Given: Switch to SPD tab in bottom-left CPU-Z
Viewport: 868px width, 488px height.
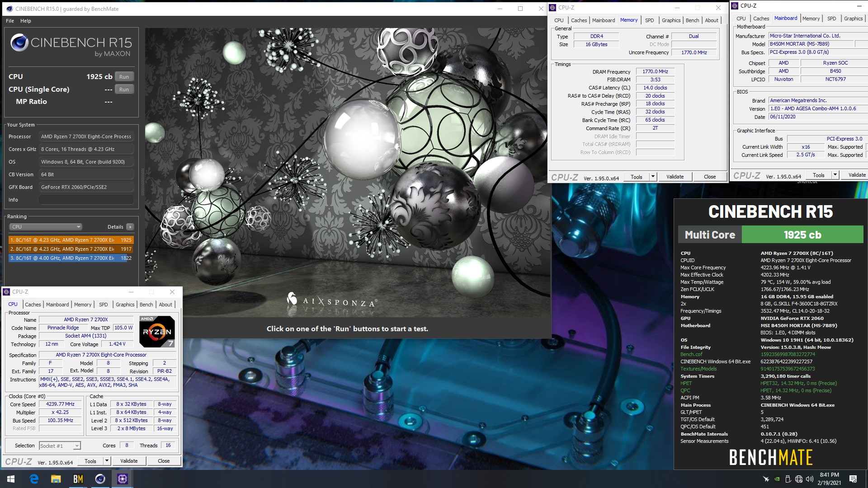Looking at the screenshot, I should pos(104,305).
